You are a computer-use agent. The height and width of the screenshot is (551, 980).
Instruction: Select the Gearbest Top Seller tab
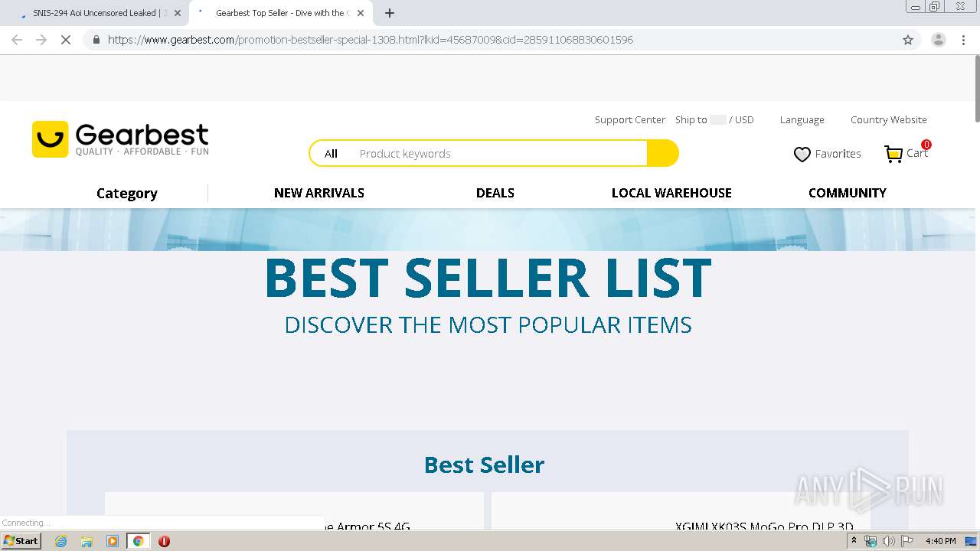coord(280,13)
